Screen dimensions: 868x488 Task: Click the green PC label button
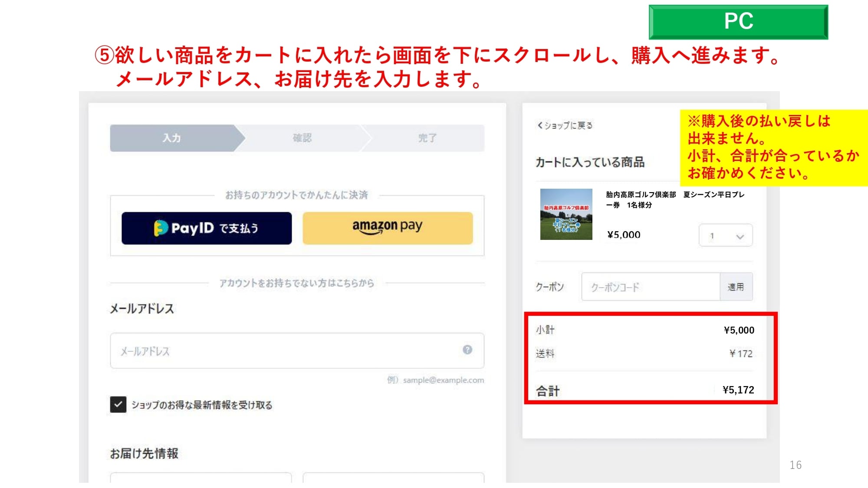click(x=738, y=22)
